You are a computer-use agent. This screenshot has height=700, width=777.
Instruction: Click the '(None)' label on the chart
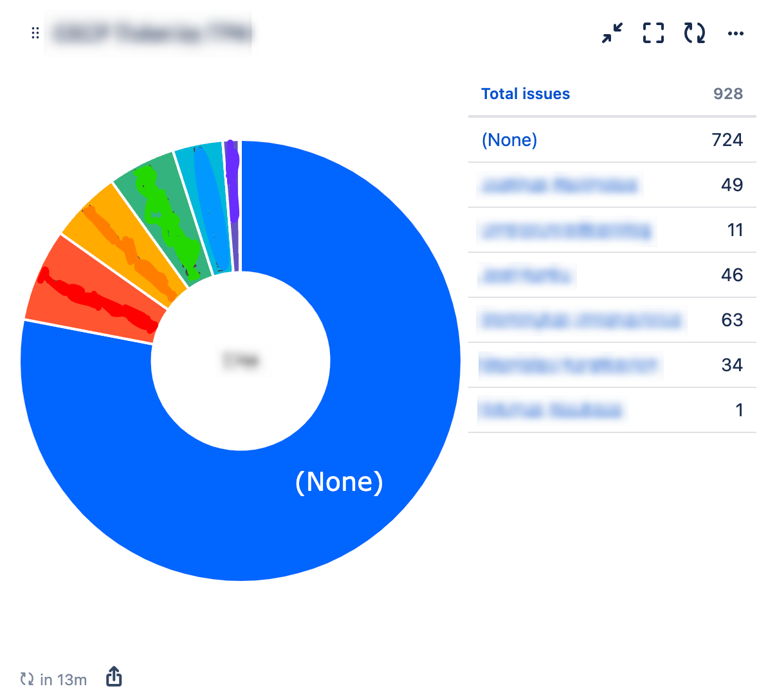[x=339, y=481]
